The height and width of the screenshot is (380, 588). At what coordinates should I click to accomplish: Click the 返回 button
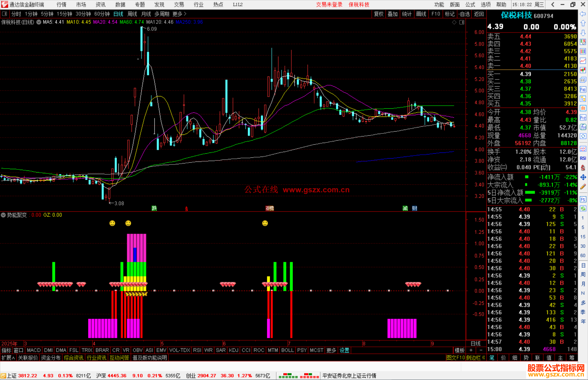point(479,14)
